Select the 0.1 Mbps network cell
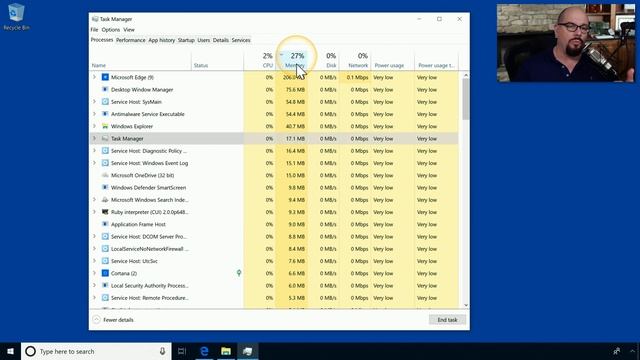Screen dimensions: 640x360 355,77
